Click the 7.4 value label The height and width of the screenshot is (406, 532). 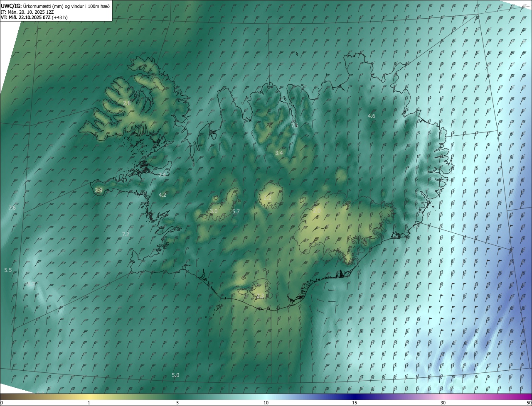click(x=162, y=175)
